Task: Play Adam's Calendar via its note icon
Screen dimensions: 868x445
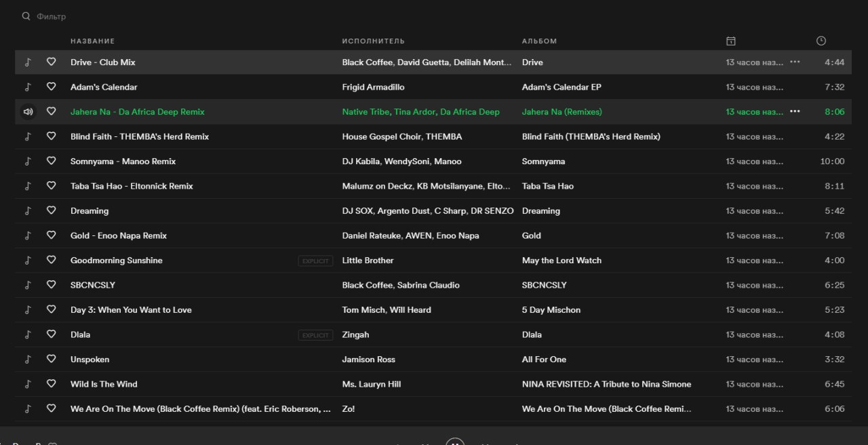Action: (28, 87)
